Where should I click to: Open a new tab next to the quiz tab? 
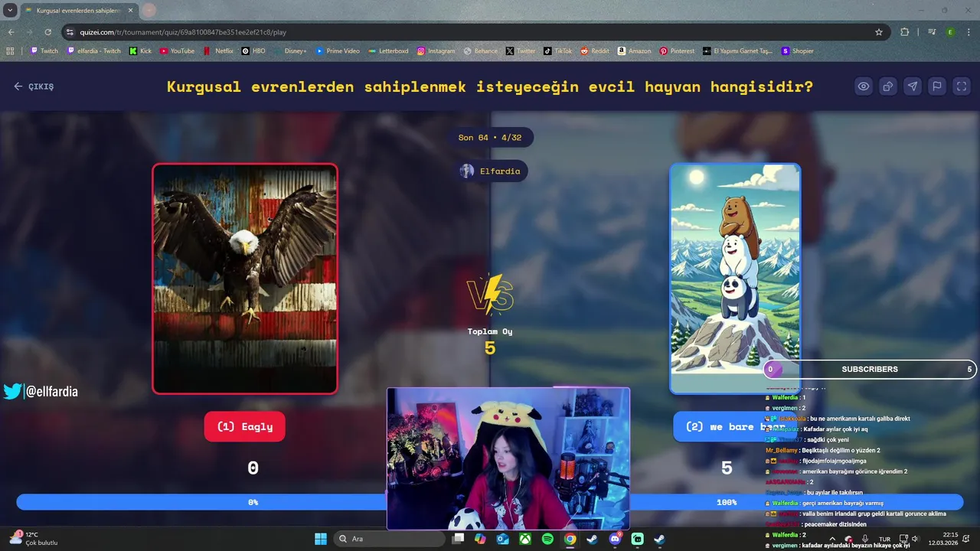pos(149,11)
